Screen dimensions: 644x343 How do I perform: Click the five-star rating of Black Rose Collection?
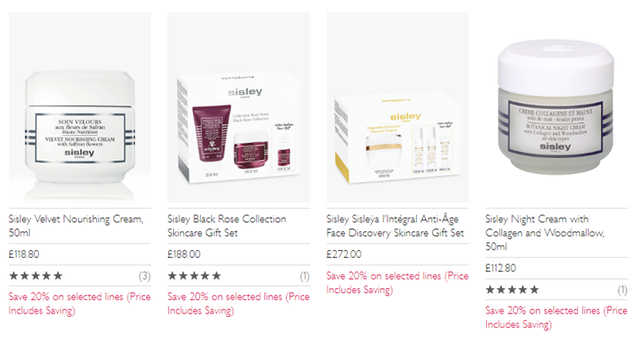[194, 275]
